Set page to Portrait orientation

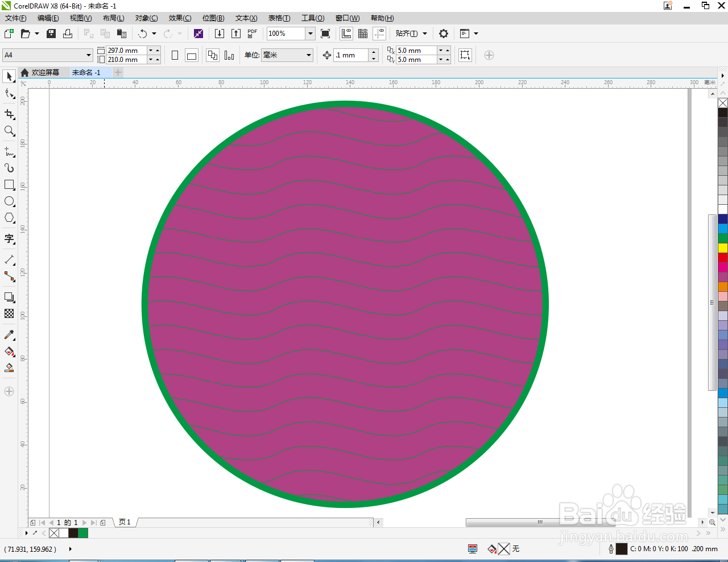175,55
